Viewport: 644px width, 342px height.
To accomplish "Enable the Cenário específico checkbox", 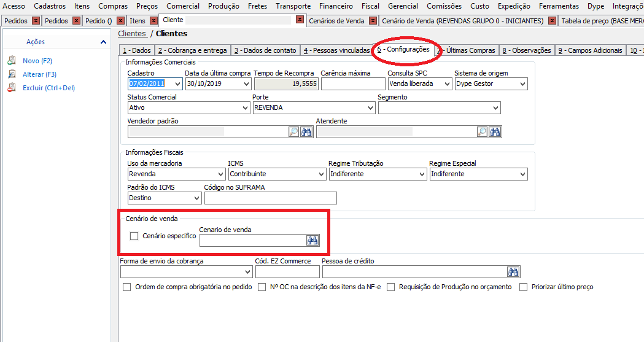I will tap(134, 236).
